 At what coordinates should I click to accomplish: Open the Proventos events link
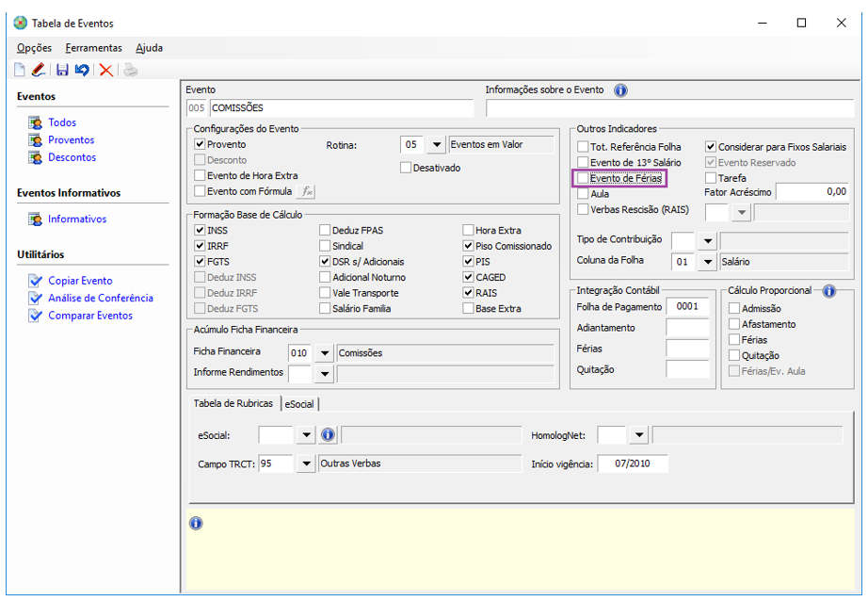click(x=72, y=140)
